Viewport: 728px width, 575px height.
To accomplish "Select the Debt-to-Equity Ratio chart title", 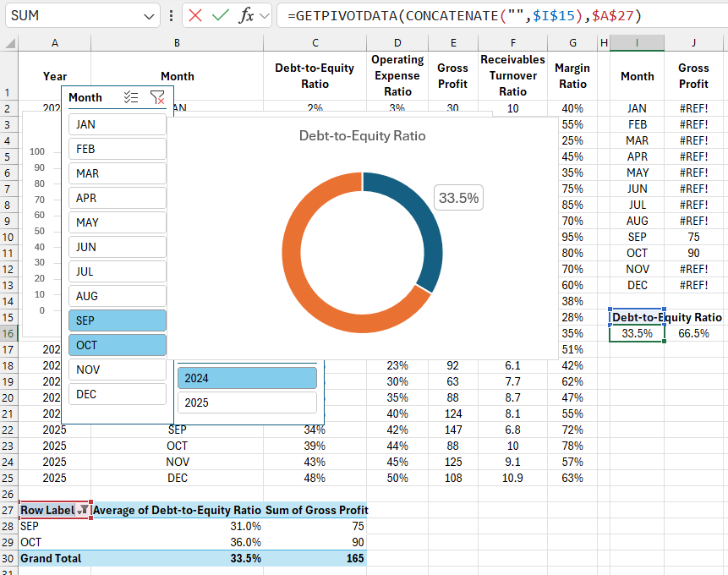I will click(362, 135).
